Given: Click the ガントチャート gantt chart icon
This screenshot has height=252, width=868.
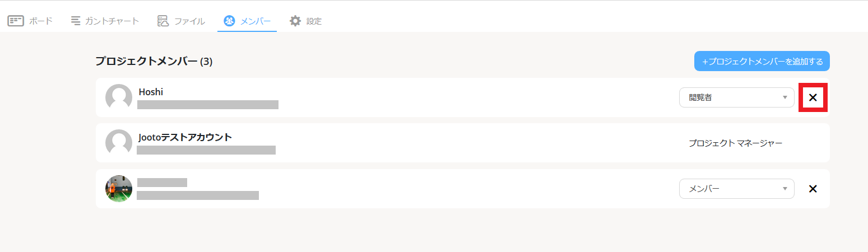Looking at the screenshot, I should coord(76,21).
